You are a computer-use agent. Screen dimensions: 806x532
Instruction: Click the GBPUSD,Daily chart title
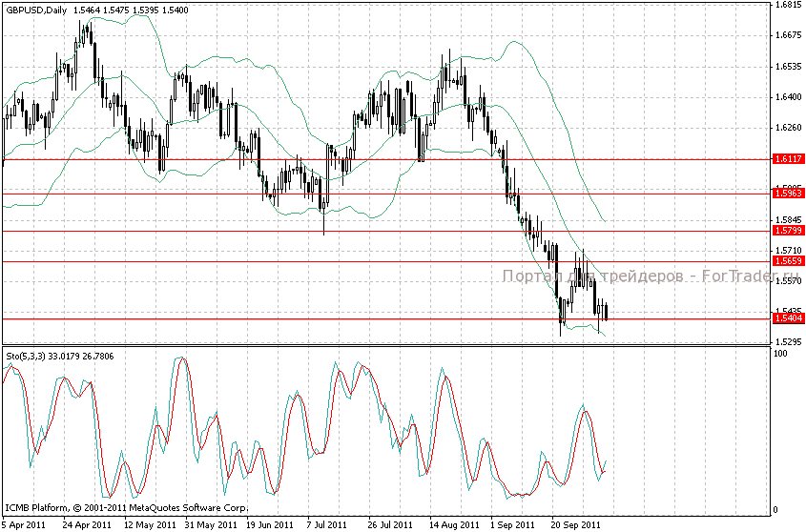pyautogui.click(x=36, y=10)
